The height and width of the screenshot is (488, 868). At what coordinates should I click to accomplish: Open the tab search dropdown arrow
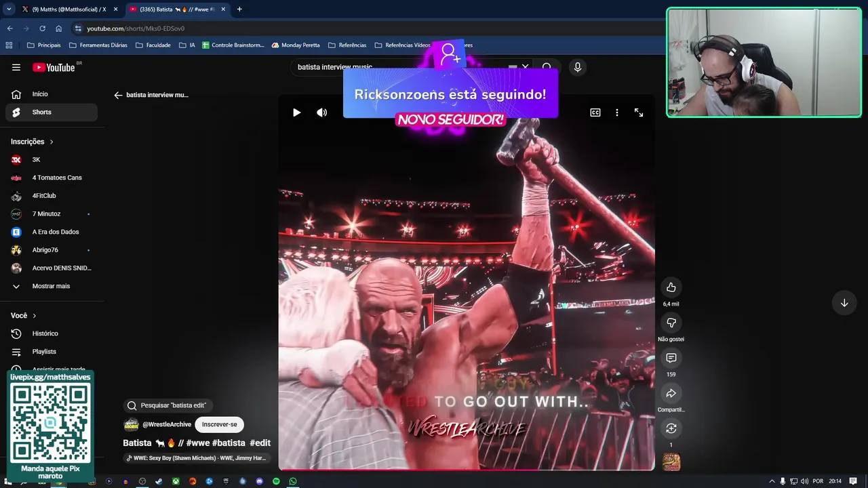[8, 9]
